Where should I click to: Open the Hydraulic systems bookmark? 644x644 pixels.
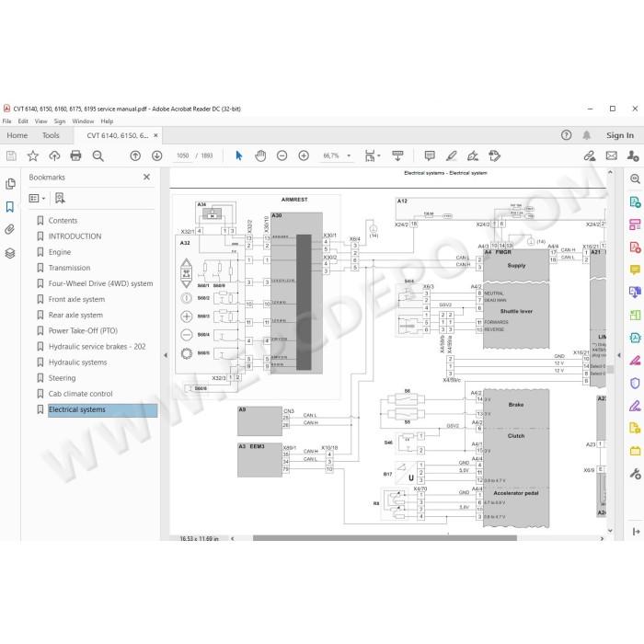(x=77, y=362)
